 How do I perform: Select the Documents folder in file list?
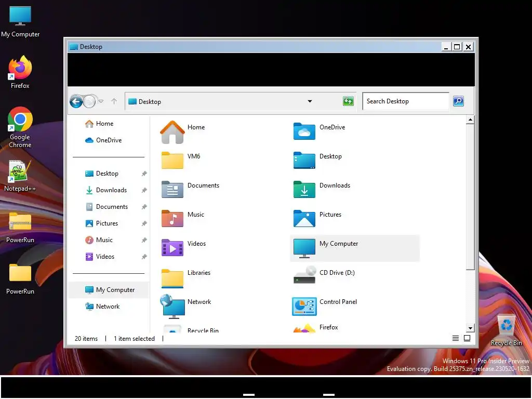tap(172, 189)
